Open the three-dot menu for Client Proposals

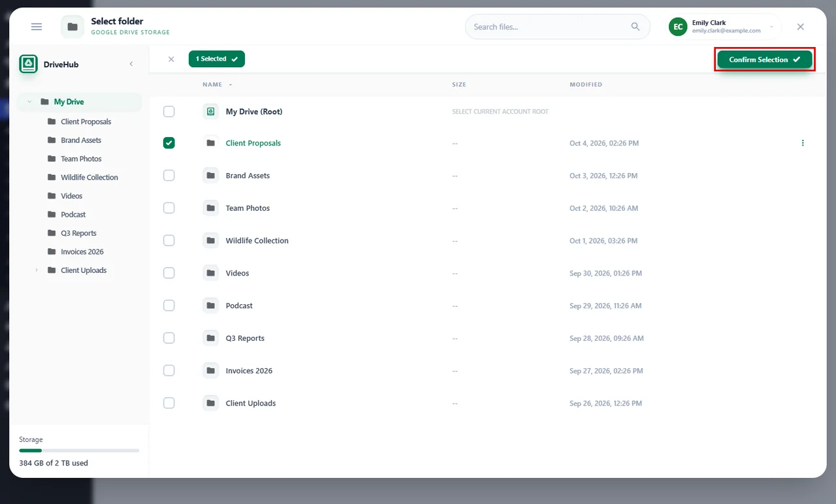coord(803,143)
